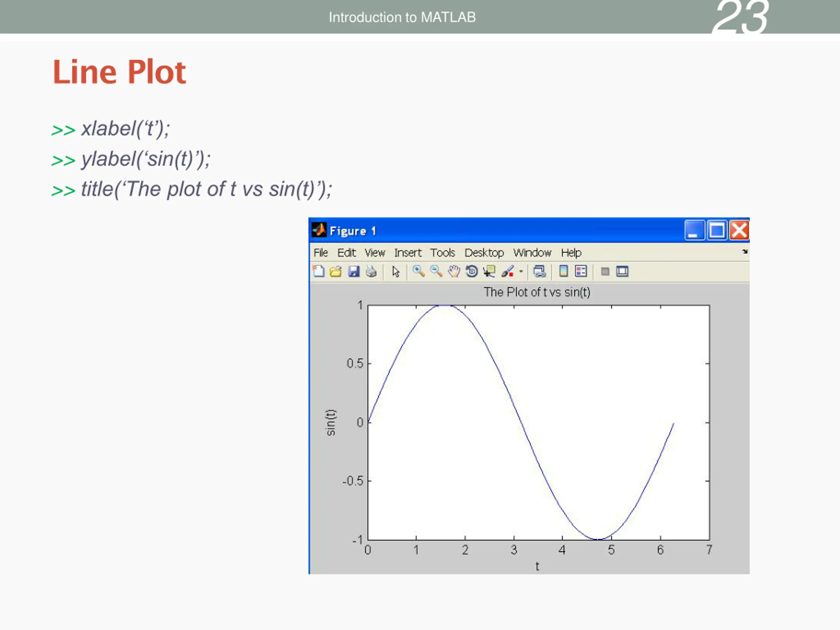Toggle the Edit Plot arrow tool
The height and width of the screenshot is (630, 840).
point(396,271)
